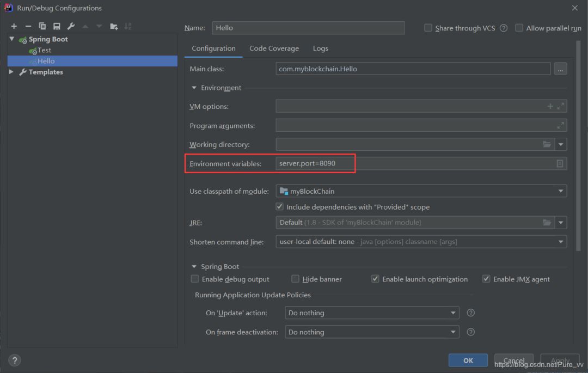
Task: Select the Test configuration in tree
Action: pyautogui.click(x=44, y=50)
